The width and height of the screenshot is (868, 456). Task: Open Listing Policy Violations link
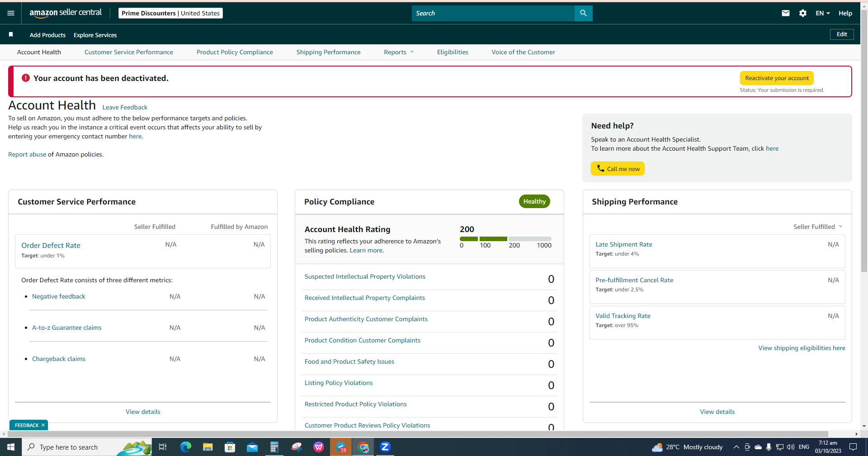pyautogui.click(x=339, y=383)
